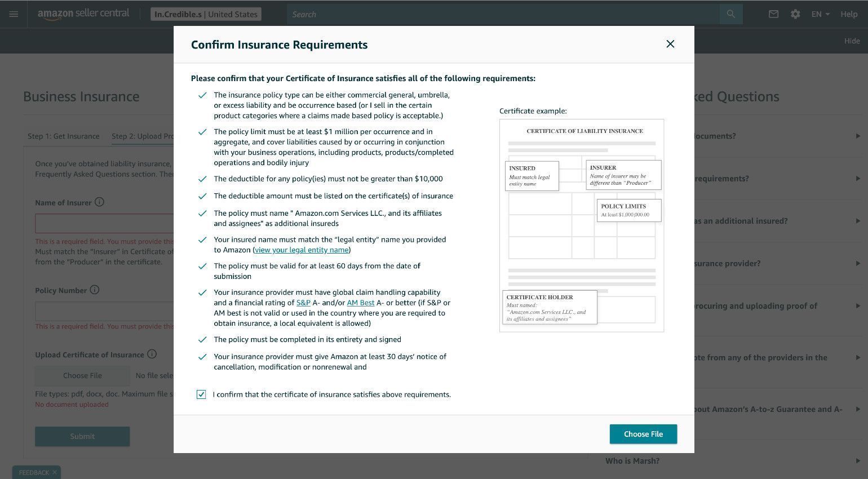868x479 pixels.
Task: Open the "view your legal entity name" link
Action: (302, 250)
